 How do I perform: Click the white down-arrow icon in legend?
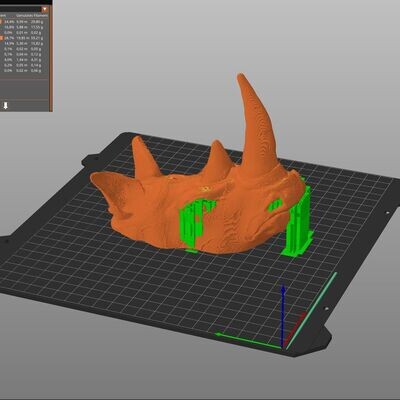6,106
